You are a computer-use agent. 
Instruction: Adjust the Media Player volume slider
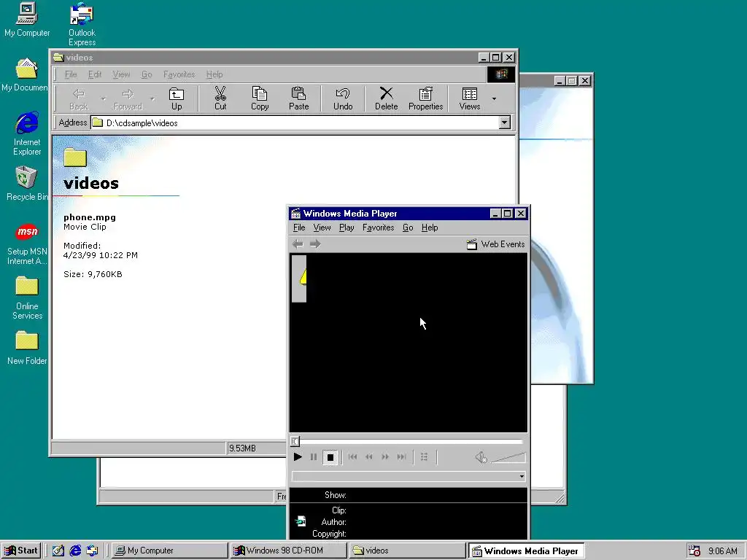(508, 458)
